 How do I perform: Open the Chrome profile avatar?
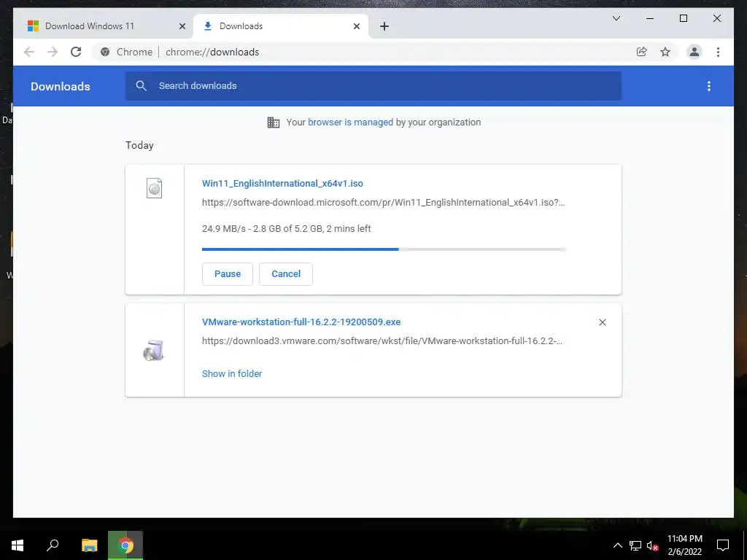[x=694, y=52]
